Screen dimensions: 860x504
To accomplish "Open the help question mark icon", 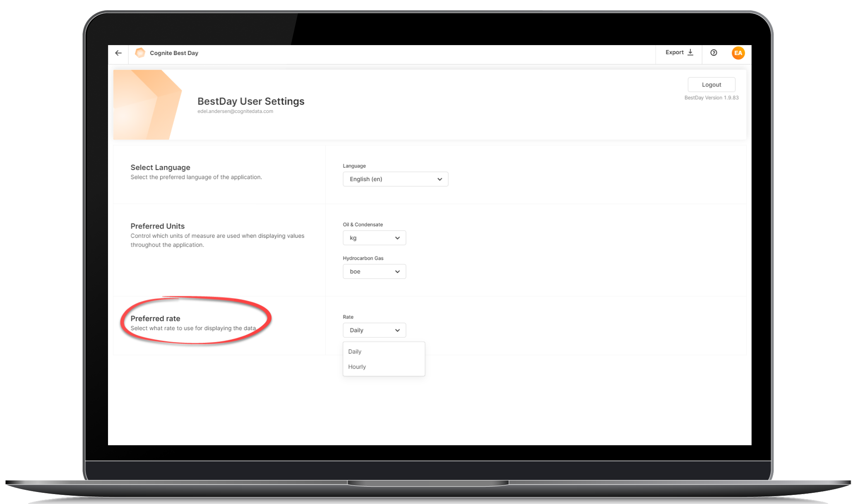I will [713, 53].
